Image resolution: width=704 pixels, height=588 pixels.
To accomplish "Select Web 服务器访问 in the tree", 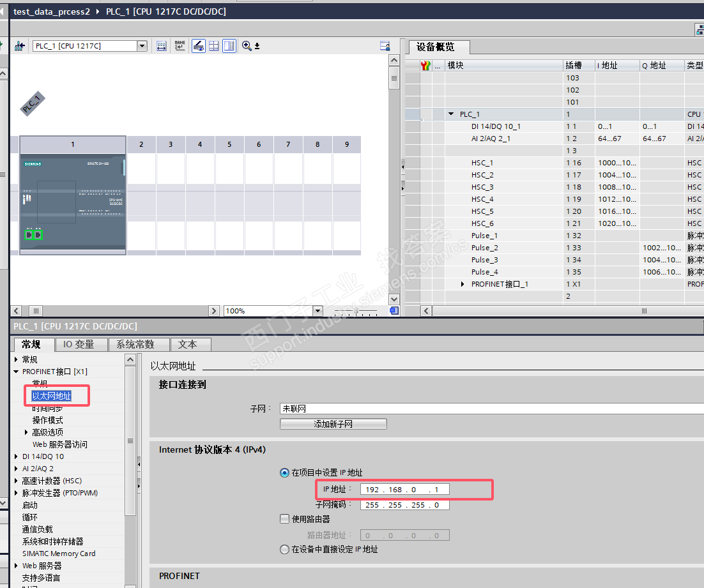I will pos(59,444).
